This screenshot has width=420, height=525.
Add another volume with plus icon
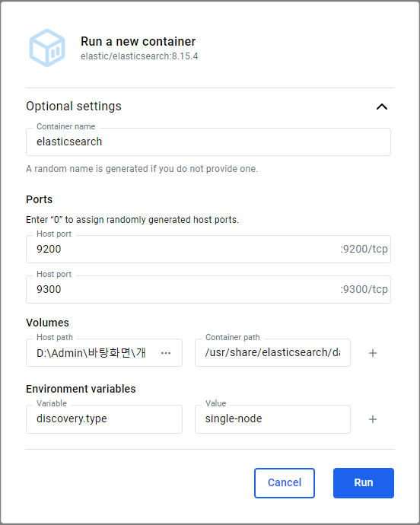click(373, 353)
